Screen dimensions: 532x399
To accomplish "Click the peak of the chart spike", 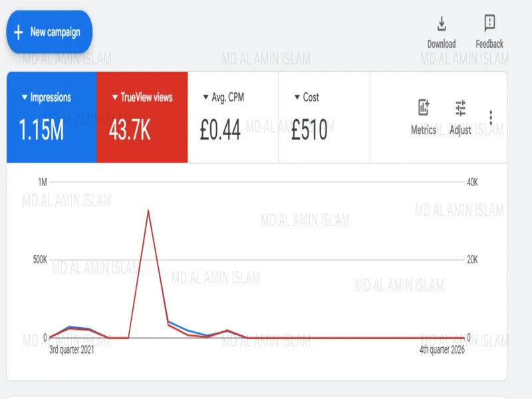I will pyautogui.click(x=148, y=211).
